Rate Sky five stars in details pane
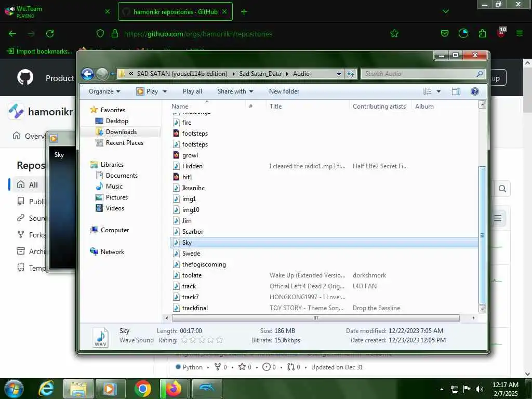Viewport: 532px width, 399px height. point(220,340)
